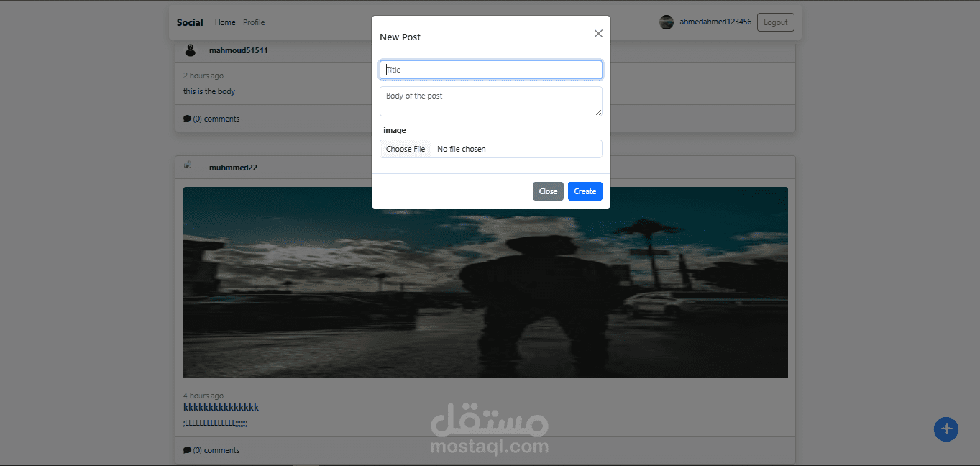The image size is (980, 466).
Task: Click the Social brand logo text
Action: click(190, 22)
